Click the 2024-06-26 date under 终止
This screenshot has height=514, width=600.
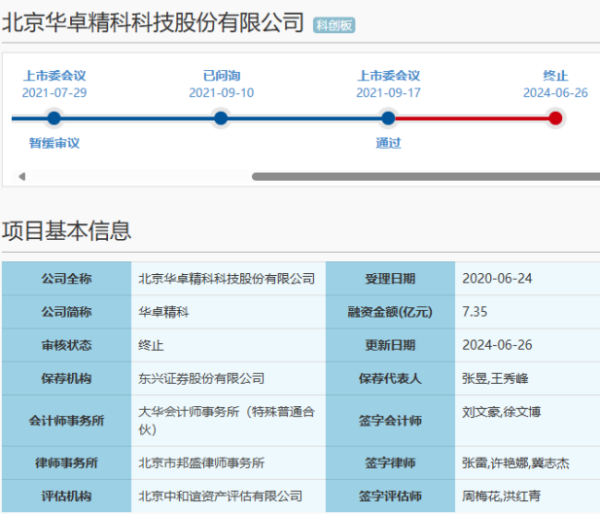tap(555, 93)
